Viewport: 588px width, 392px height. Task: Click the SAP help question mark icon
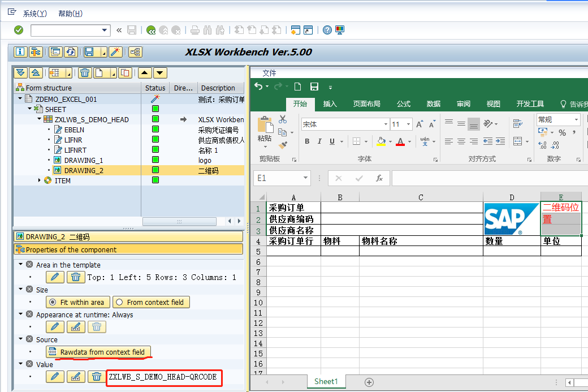point(327,30)
